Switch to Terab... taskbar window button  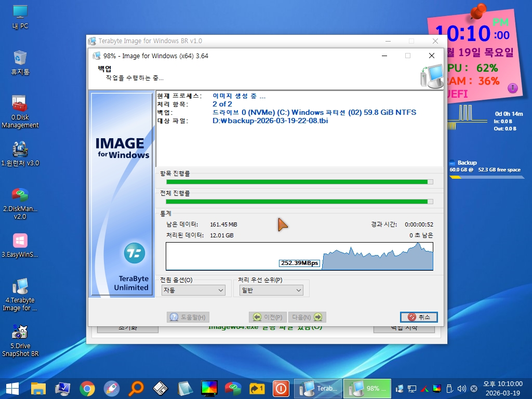(318, 389)
